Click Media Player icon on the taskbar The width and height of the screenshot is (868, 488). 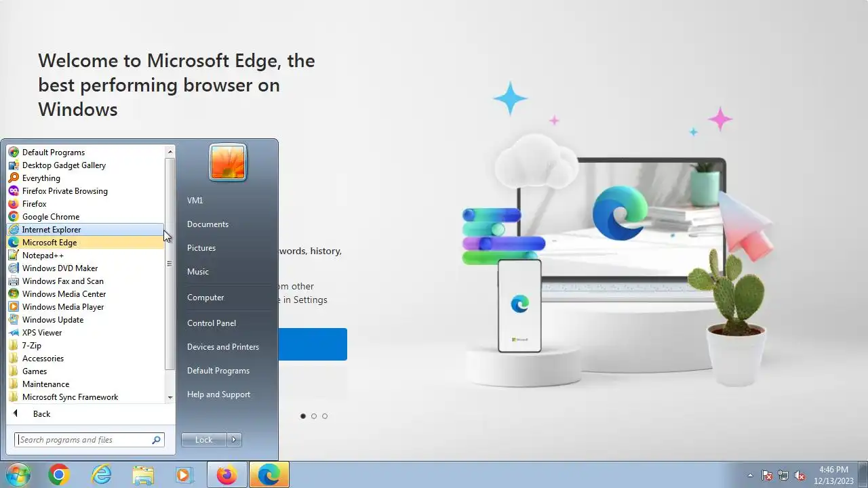click(x=184, y=475)
